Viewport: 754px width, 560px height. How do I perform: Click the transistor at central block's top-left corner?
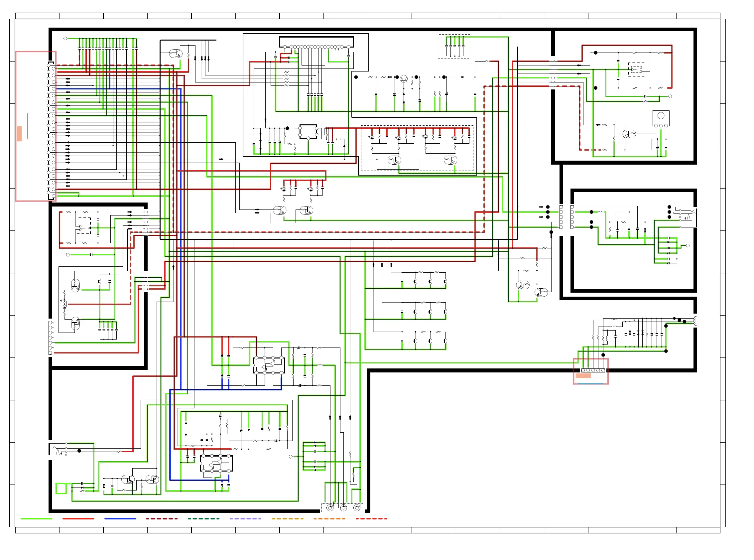pyautogui.click(x=176, y=54)
